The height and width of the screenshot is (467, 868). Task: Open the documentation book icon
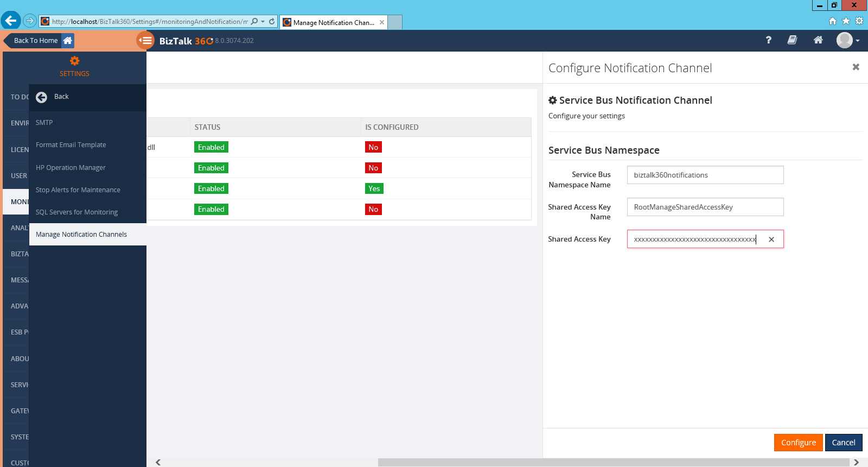pyautogui.click(x=792, y=40)
